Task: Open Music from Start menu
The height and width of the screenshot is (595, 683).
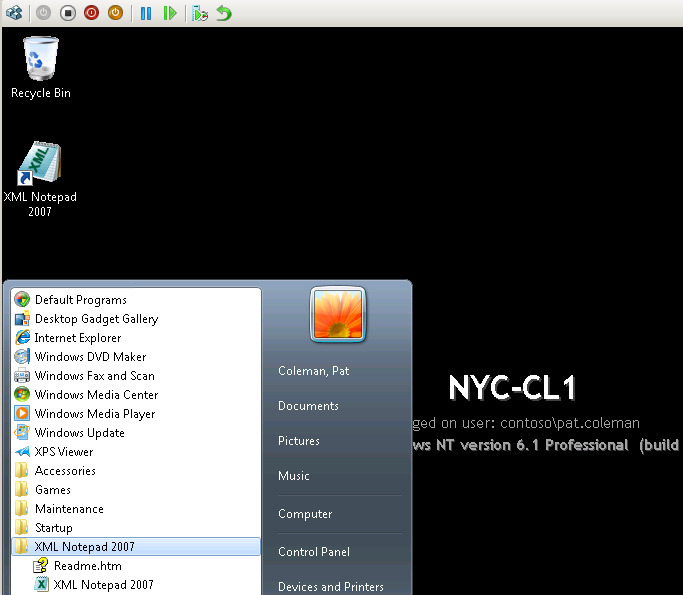Action: click(294, 476)
